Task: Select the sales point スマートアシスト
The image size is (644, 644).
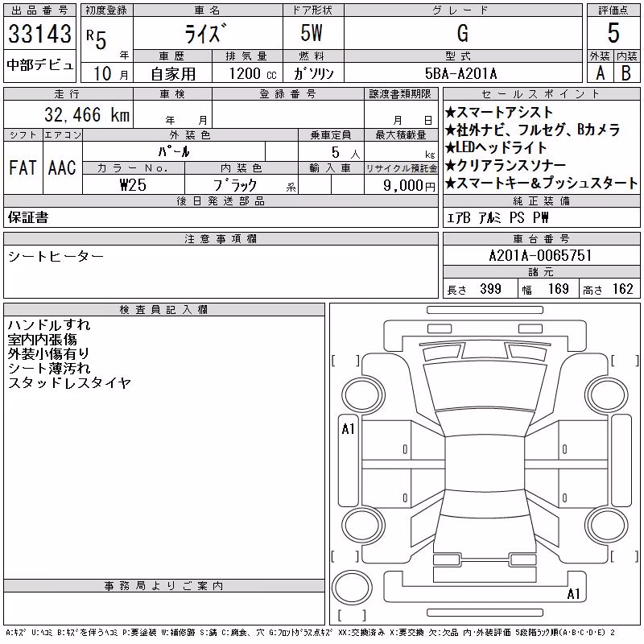Action: tap(499, 112)
